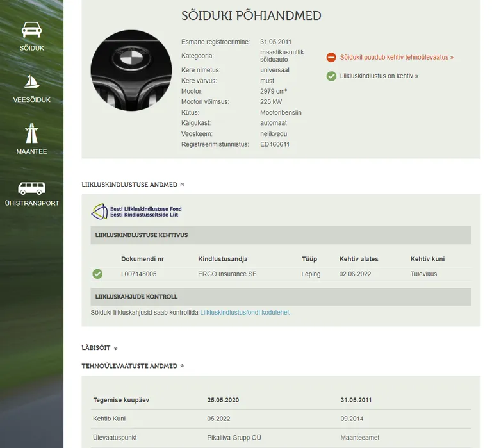The width and height of the screenshot is (492, 448).
Task: Click gearbox value automaat
Action: click(274, 123)
